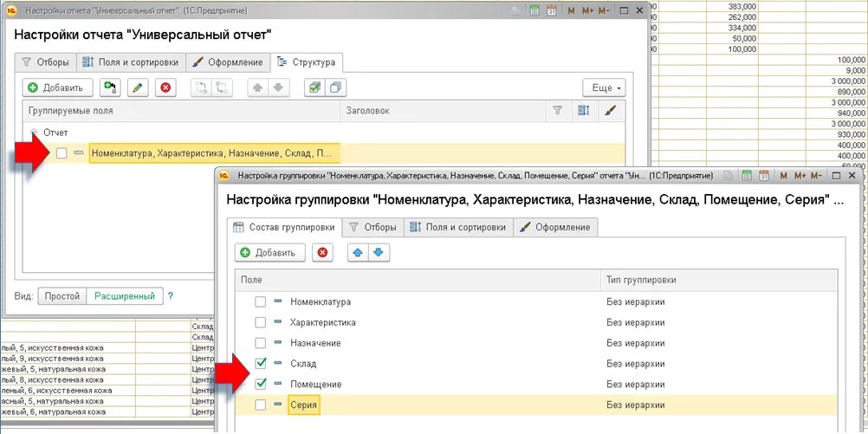Click M- button in grouping settings title bar
The width and height of the screenshot is (868, 434).
[817, 176]
